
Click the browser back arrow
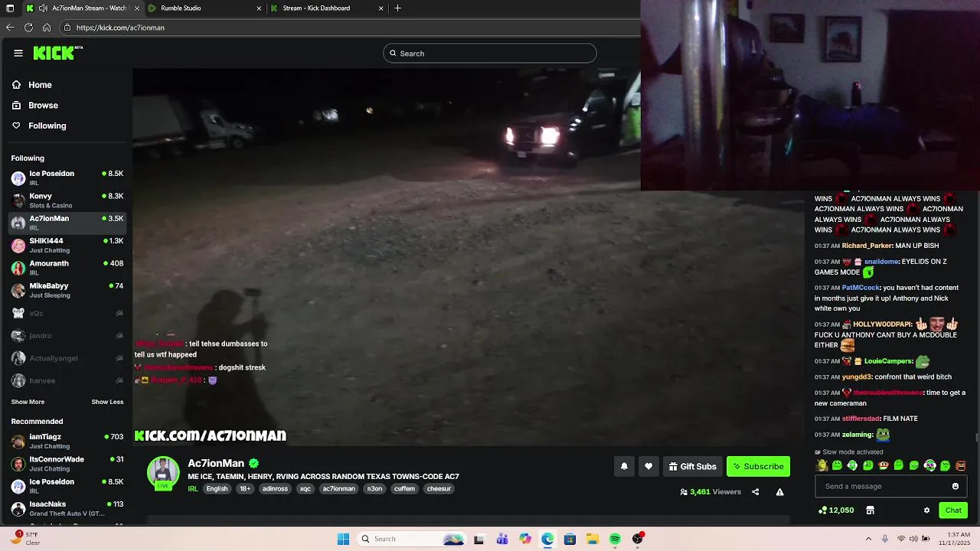[10, 28]
